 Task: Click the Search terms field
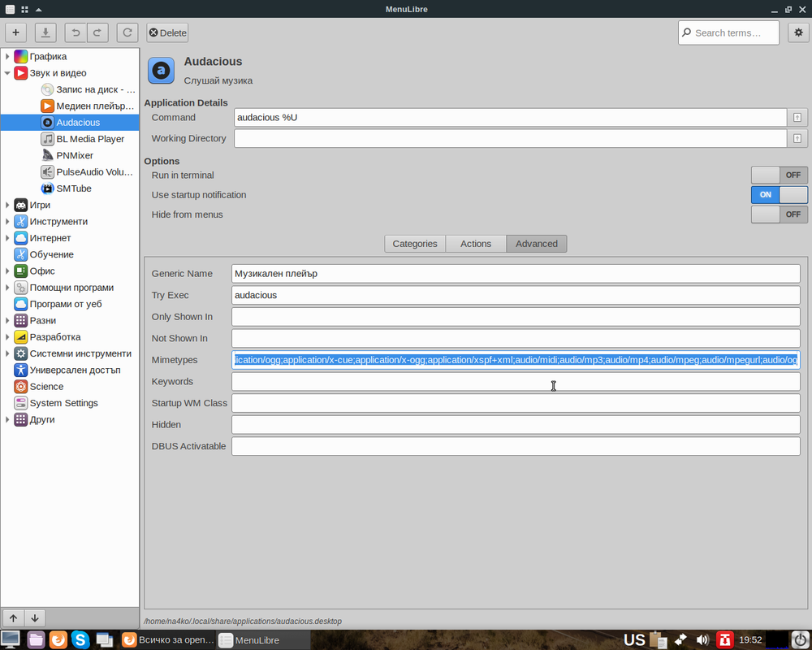click(728, 32)
